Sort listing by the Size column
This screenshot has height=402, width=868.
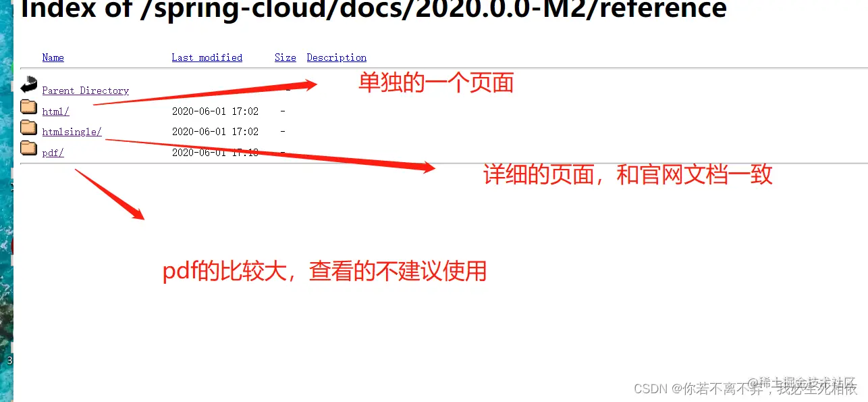286,57
